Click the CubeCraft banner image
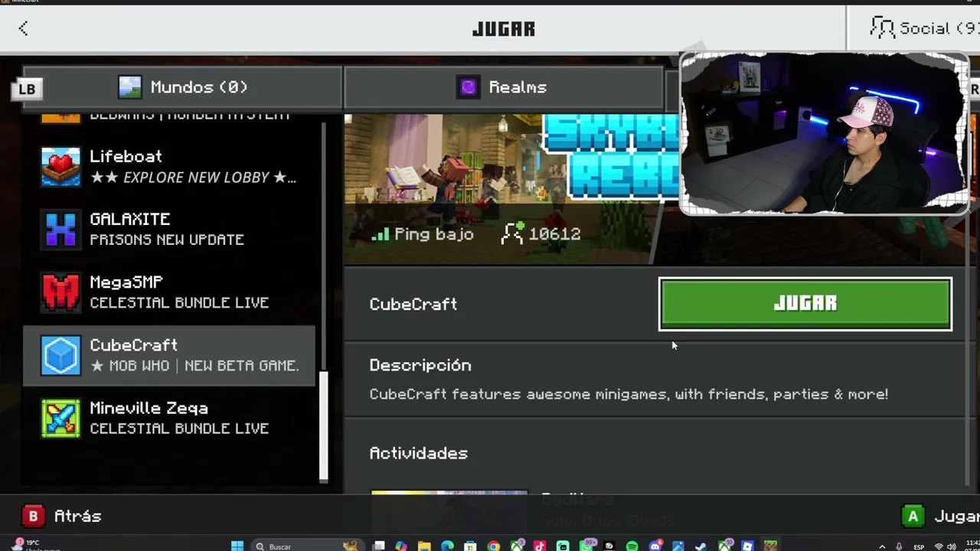This screenshot has width=980, height=551. tap(511, 188)
